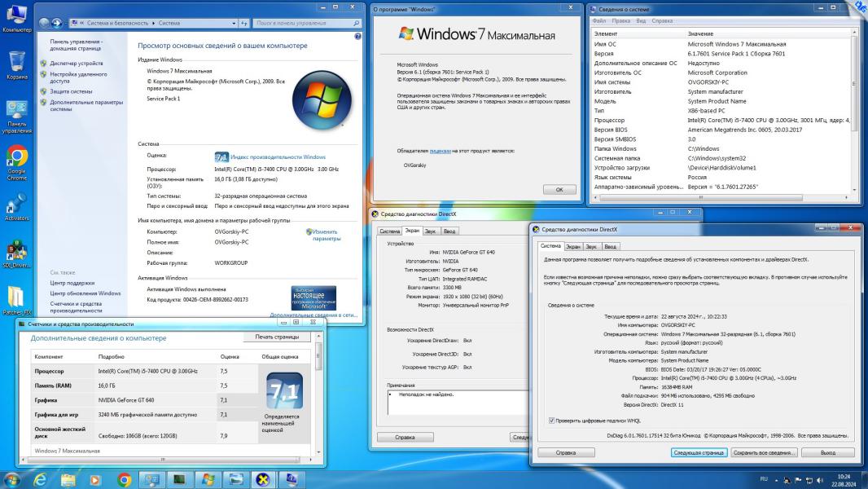Click the RU language indicator
This screenshot has width=868, height=489.
click(763, 479)
